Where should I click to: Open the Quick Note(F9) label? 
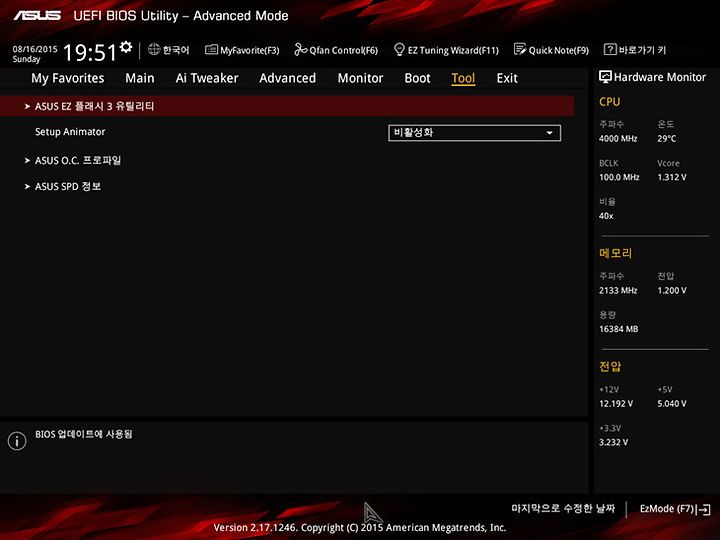(x=558, y=50)
